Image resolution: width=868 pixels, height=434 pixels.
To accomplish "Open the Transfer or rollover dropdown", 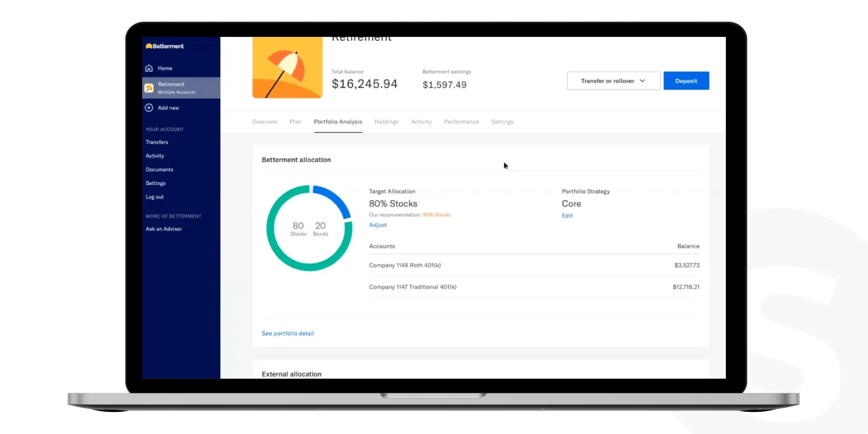I will tap(614, 81).
